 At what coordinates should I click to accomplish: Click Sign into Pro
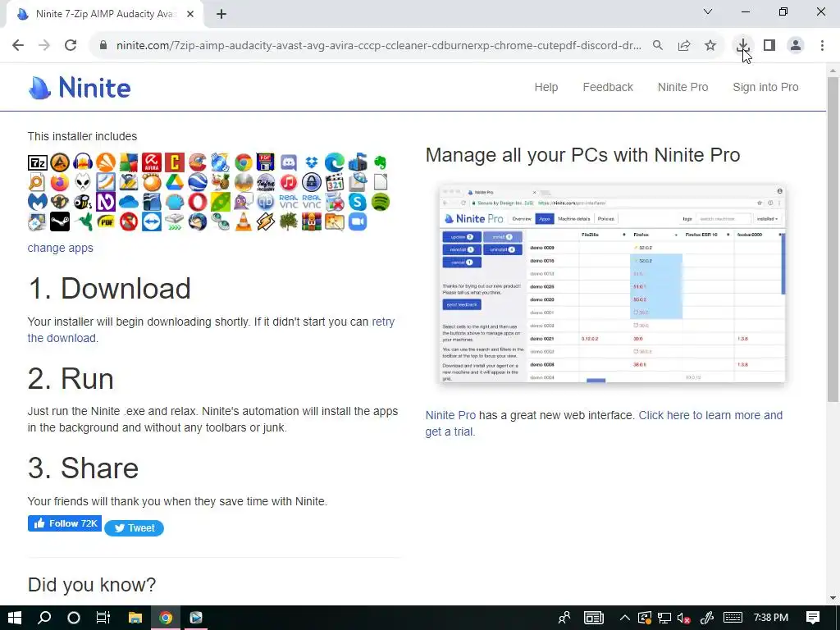click(765, 87)
